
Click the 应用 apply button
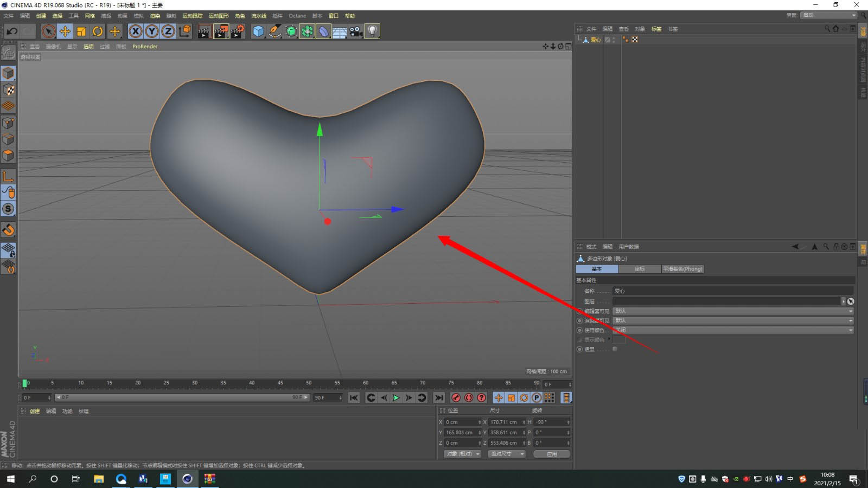click(551, 454)
